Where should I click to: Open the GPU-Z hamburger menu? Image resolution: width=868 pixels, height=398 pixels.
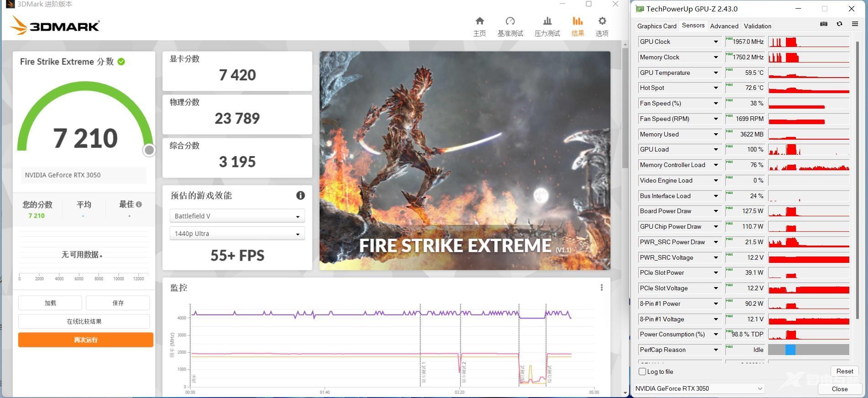(x=855, y=24)
